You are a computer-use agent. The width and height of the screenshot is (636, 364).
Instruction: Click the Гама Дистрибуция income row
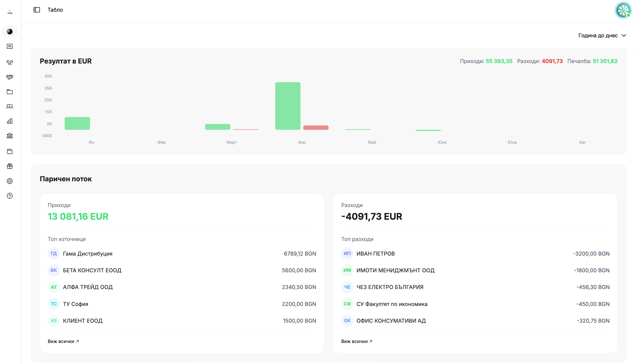point(182,253)
